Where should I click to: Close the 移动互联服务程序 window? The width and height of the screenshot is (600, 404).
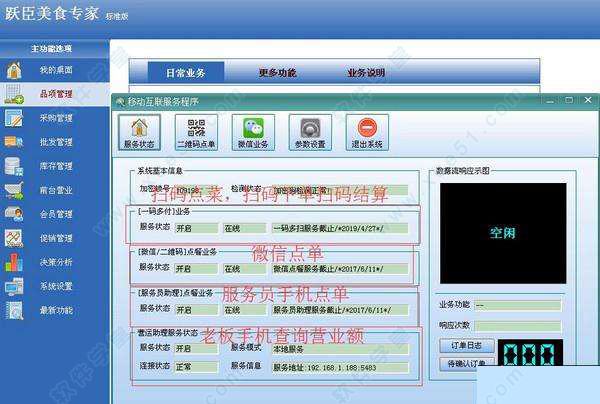point(588,100)
